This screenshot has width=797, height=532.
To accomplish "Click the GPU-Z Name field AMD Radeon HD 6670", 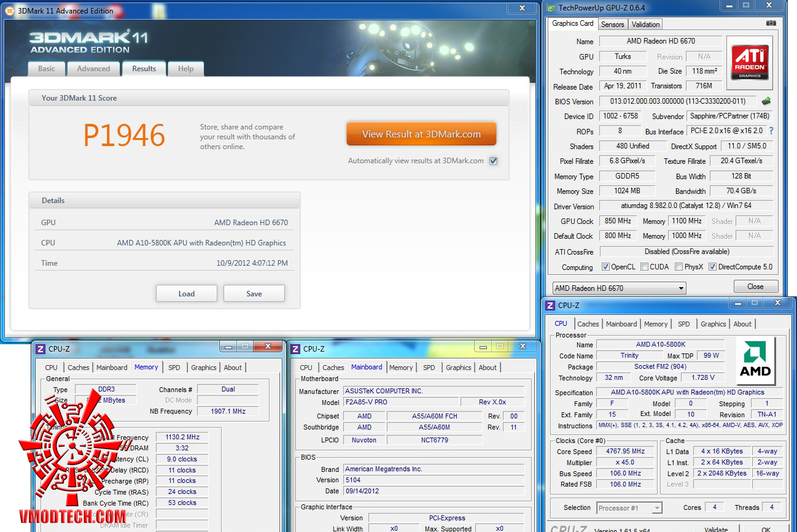I will (x=661, y=41).
